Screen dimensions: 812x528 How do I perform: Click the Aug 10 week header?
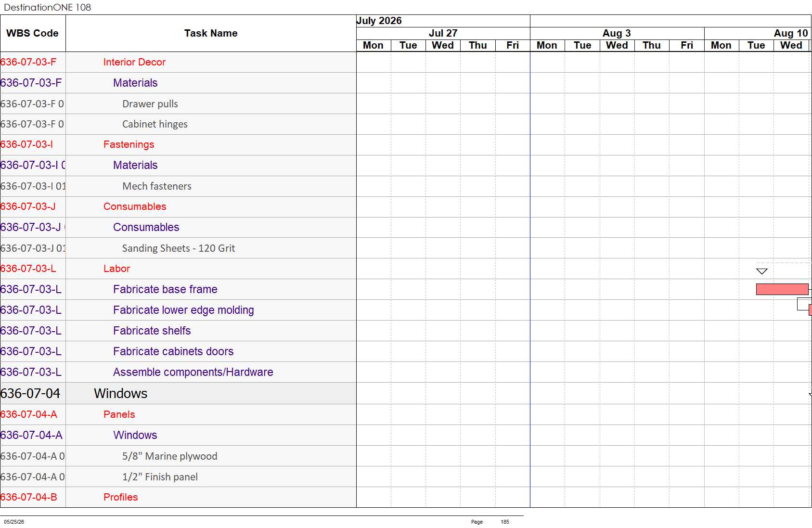point(758,33)
